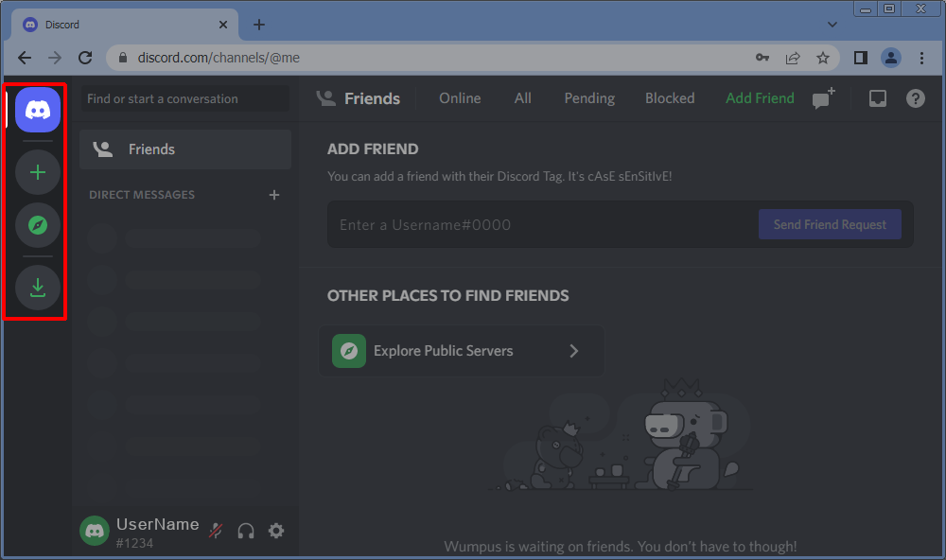Close the Discord browser tab

(222, 25)
